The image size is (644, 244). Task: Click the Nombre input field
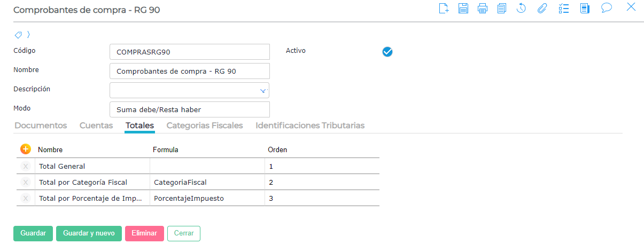tap(189, 71)
